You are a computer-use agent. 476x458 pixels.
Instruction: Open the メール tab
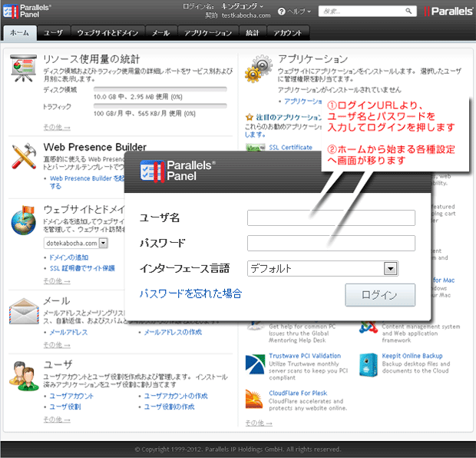point(161,33)
